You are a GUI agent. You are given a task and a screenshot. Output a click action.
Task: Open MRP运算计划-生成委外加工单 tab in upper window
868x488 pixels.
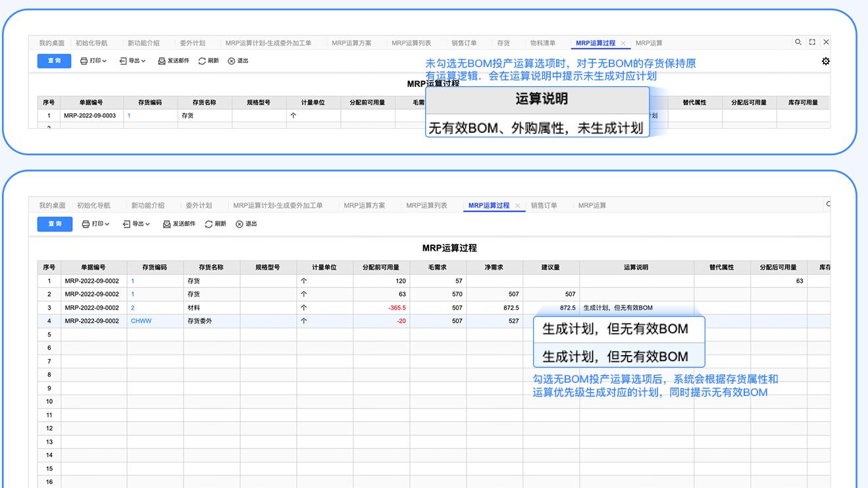[x=268, y=43]
